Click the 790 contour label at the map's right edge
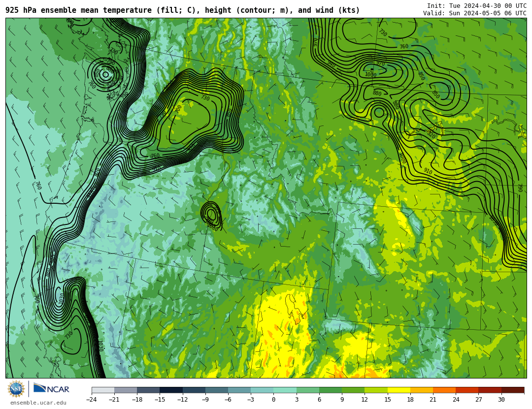 click(x=520, y=188)
